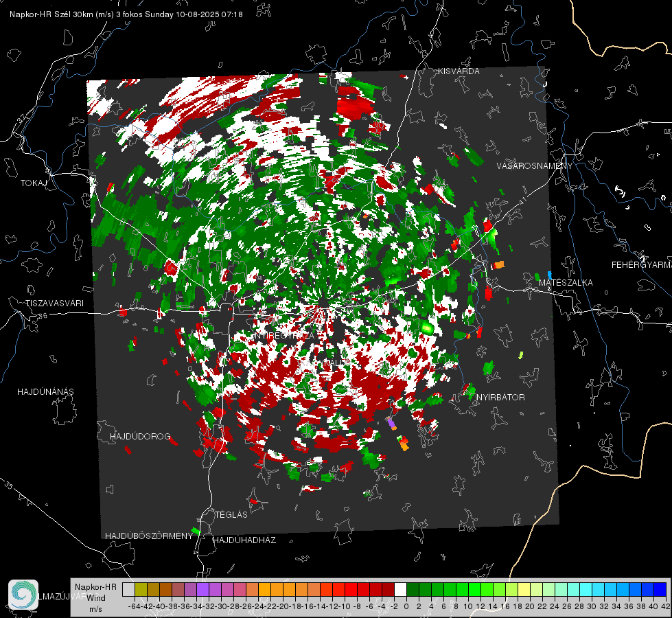
Task: Click the Napkor-HR legend title
Action: (95, 587)
